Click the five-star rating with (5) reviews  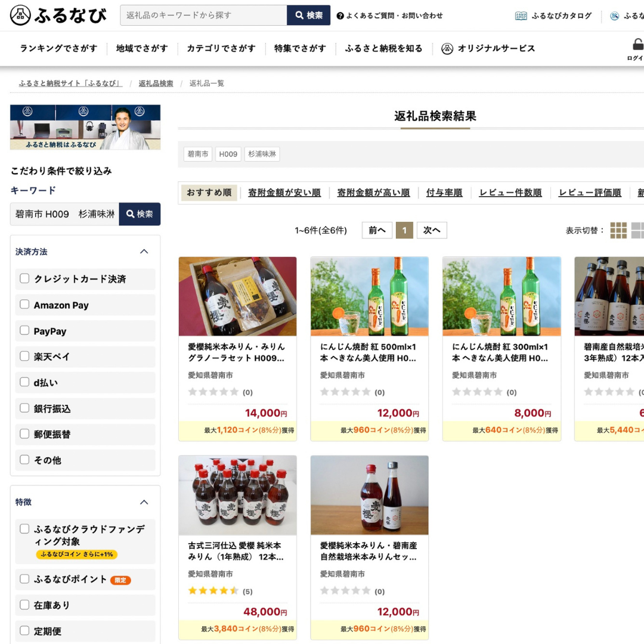coord(220,591)
